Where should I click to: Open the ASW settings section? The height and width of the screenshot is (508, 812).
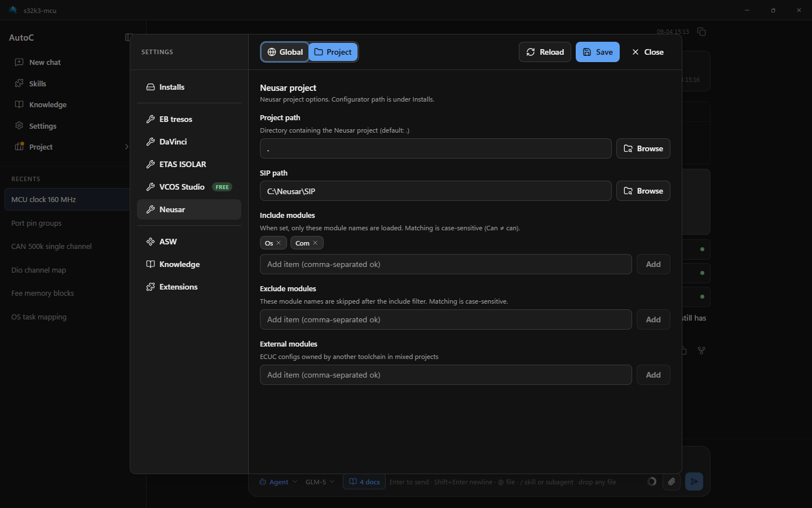pyautogui.click(x=189, y=242)
